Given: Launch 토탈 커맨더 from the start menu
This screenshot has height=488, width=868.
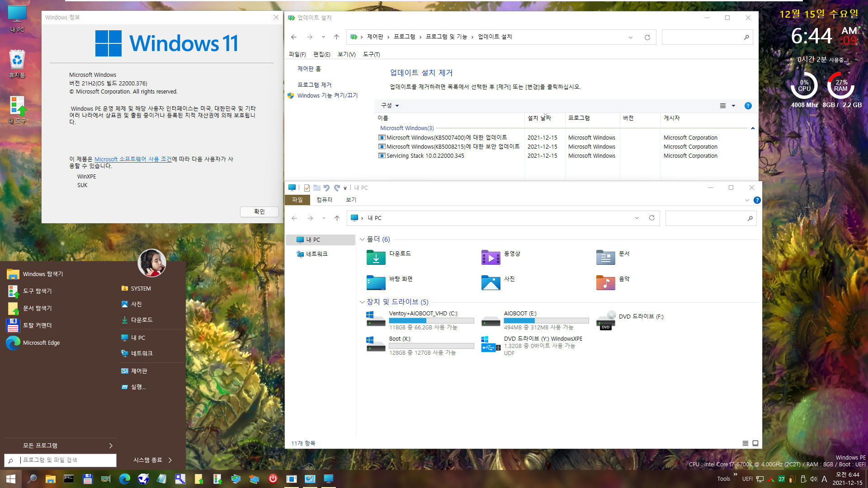Looking at the screenshot, I should pos(30,325).
